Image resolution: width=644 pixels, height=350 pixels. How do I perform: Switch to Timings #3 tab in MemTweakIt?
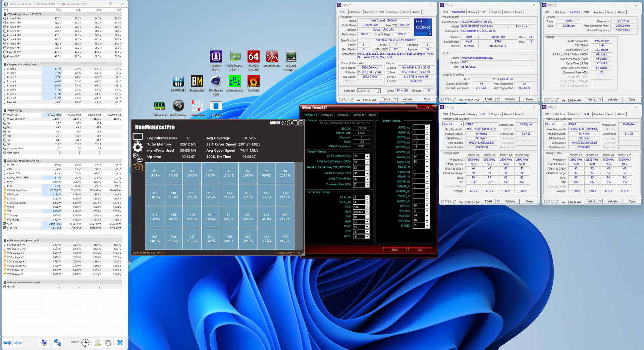(x=342, y=115)
